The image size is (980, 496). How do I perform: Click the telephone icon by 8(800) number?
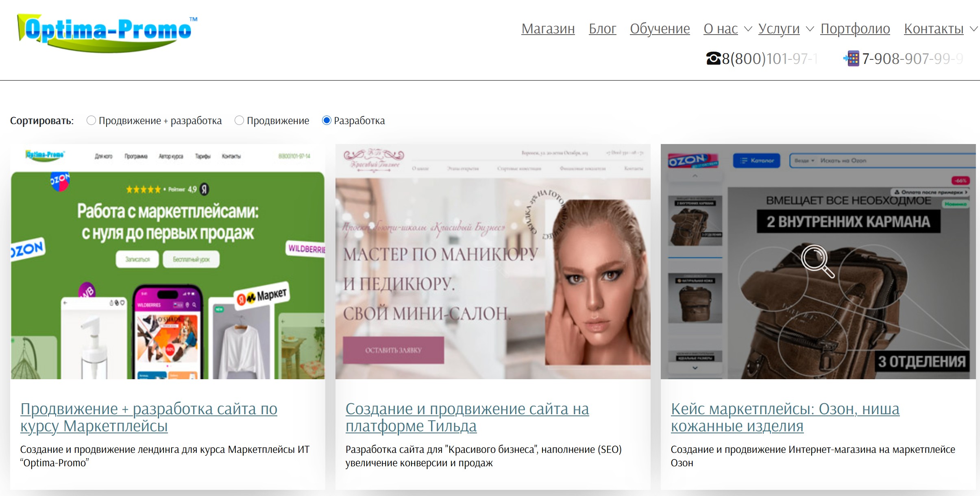(713, 59)
